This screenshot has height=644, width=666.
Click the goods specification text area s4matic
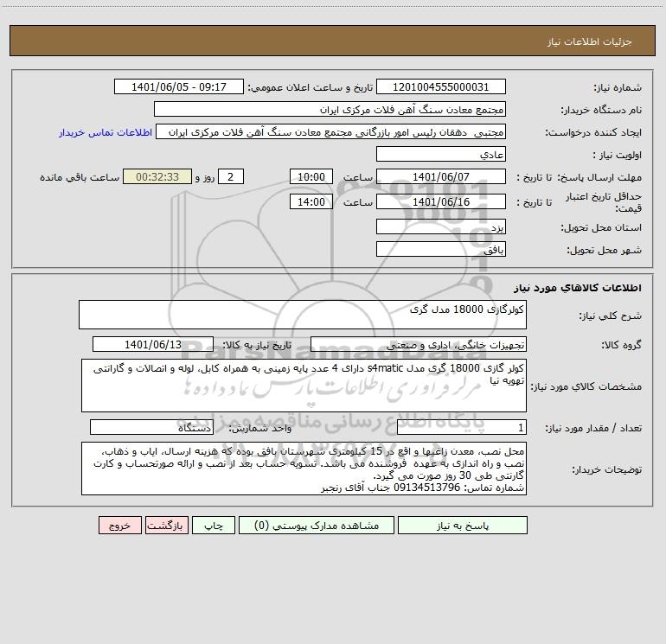pyautogui.click(x=304, y=386)
